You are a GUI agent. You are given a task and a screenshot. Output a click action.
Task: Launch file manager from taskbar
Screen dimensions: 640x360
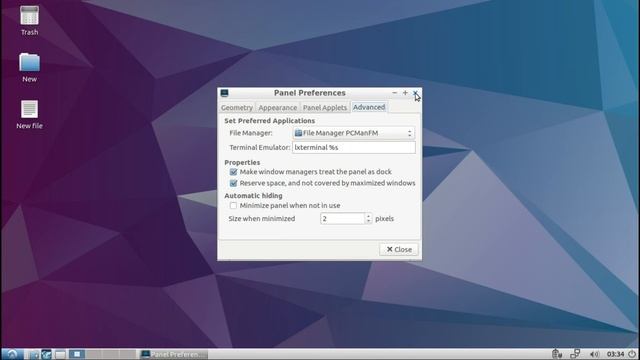(x=34, y=354)
